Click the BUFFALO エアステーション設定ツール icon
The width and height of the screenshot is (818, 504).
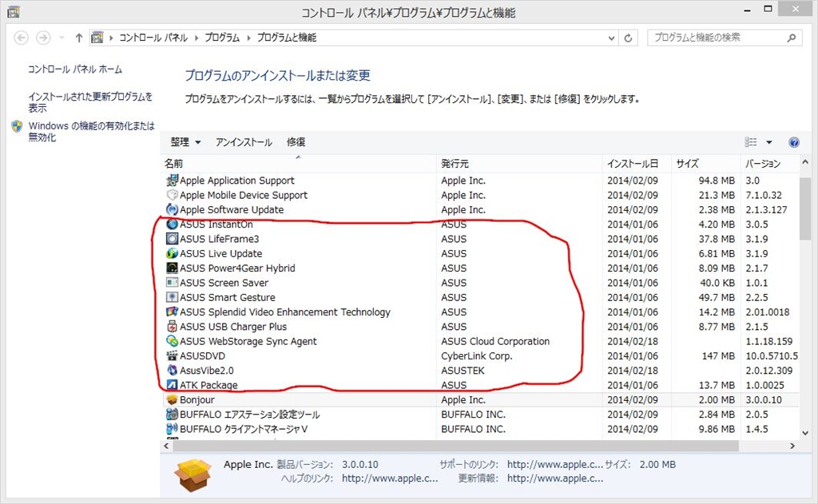tap(172, 415)
